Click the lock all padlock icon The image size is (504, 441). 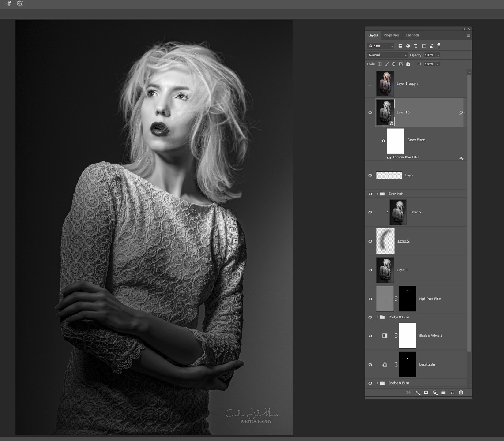408,64
